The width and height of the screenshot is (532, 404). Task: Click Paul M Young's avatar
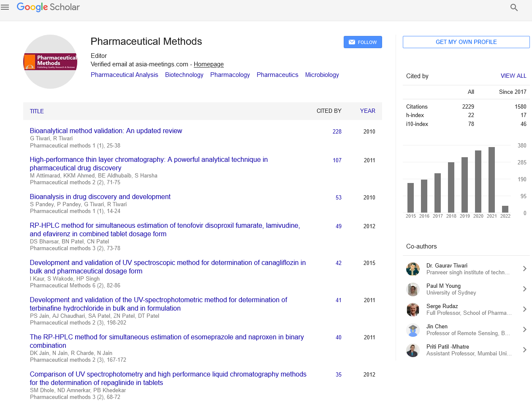pyautogui.click(x=413, y=289)
